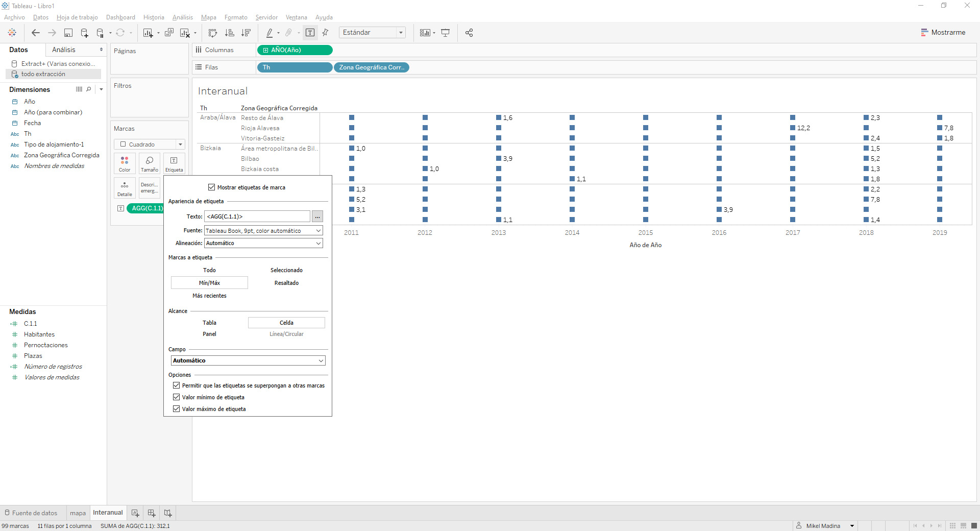Switch to the mapa sheet tab

tap(78, 513)
